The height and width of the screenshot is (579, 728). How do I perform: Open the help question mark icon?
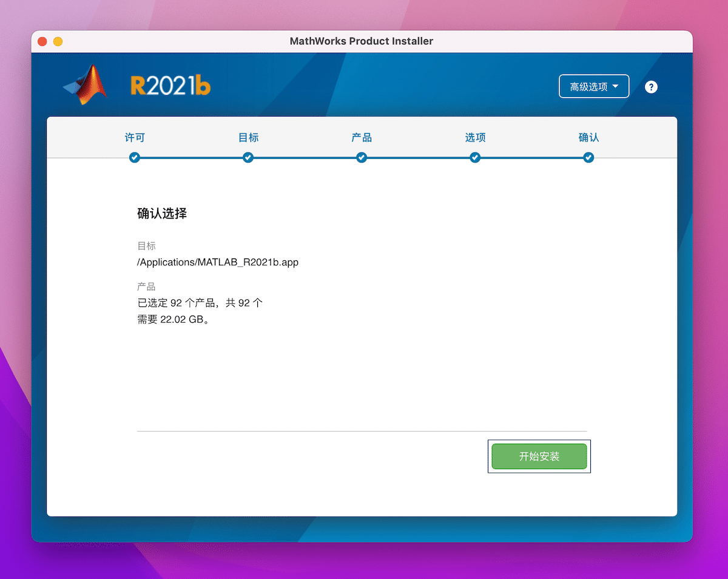pyautogui.click(x=651, y=87)
